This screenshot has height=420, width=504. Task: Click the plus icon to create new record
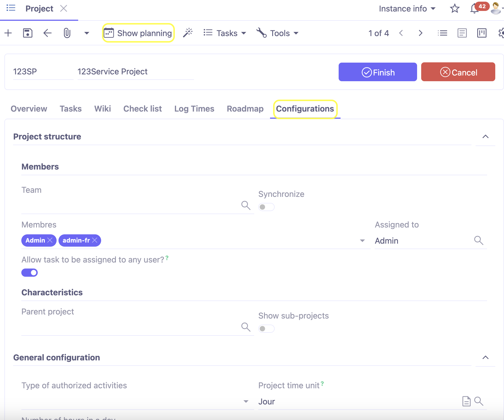[8, 33]
